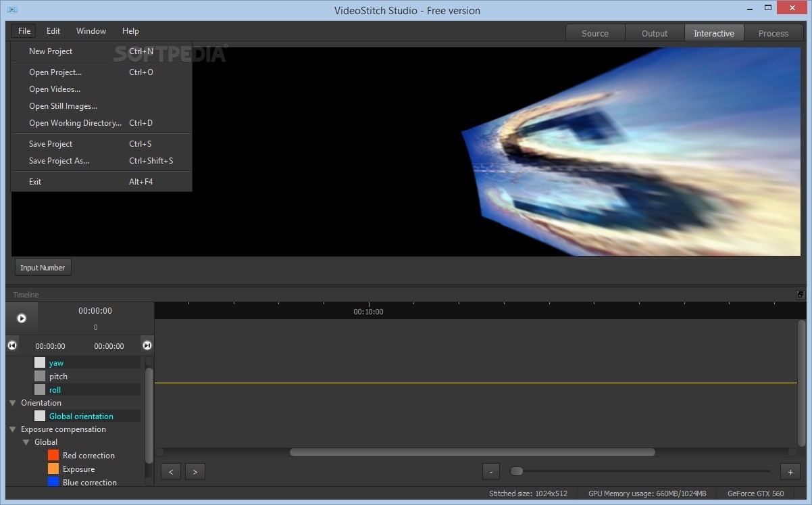Open the Window menu
This screenshot has height=505, width=812.
[91, 31]
